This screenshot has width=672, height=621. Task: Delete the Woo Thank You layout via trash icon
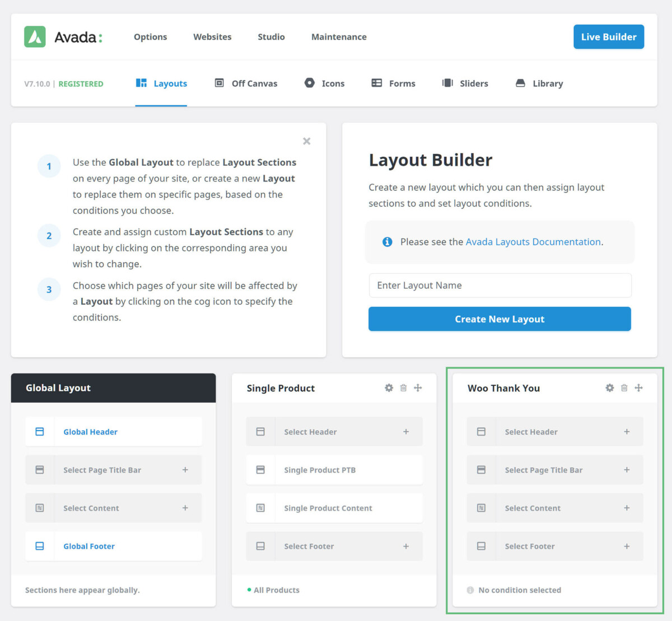(624, 387)
